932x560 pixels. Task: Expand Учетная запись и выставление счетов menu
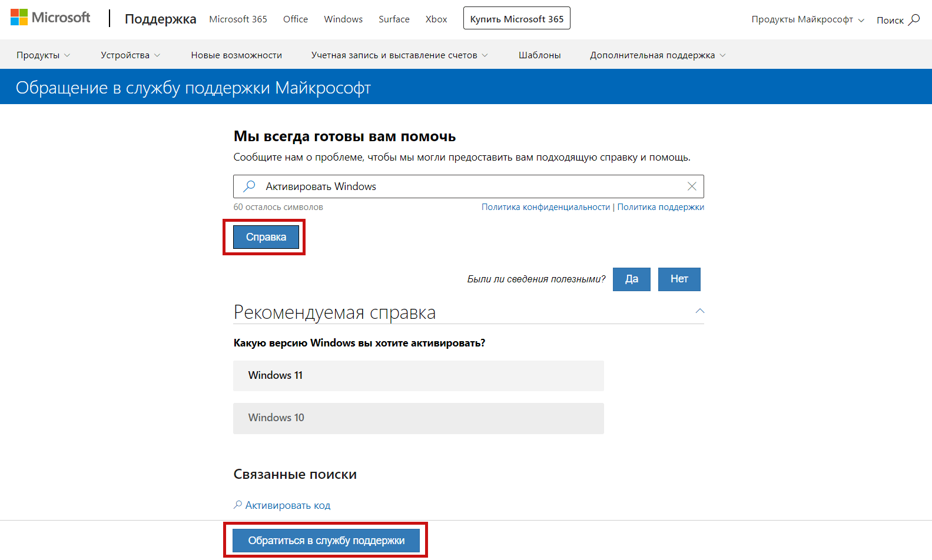coord(399,55)
